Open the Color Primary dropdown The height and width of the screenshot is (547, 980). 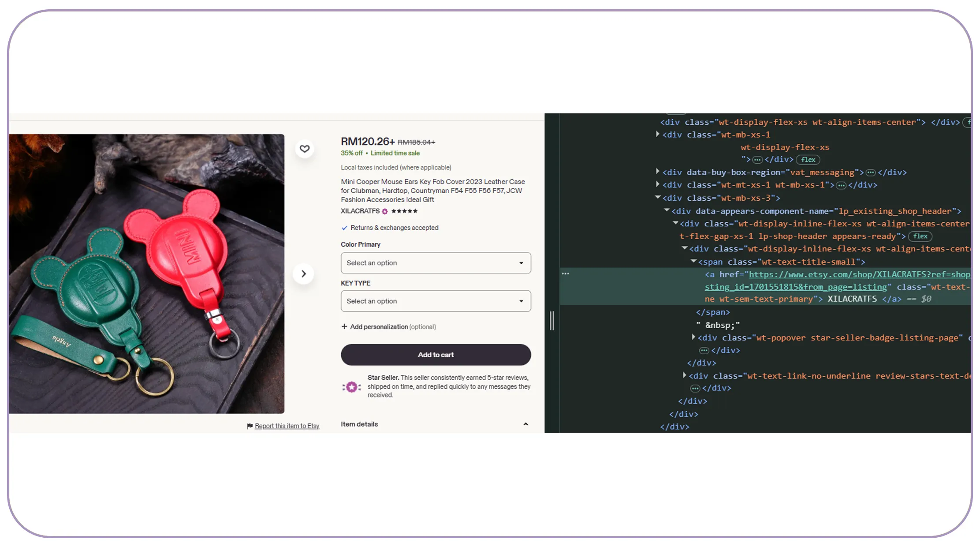(x=436, y=263)
